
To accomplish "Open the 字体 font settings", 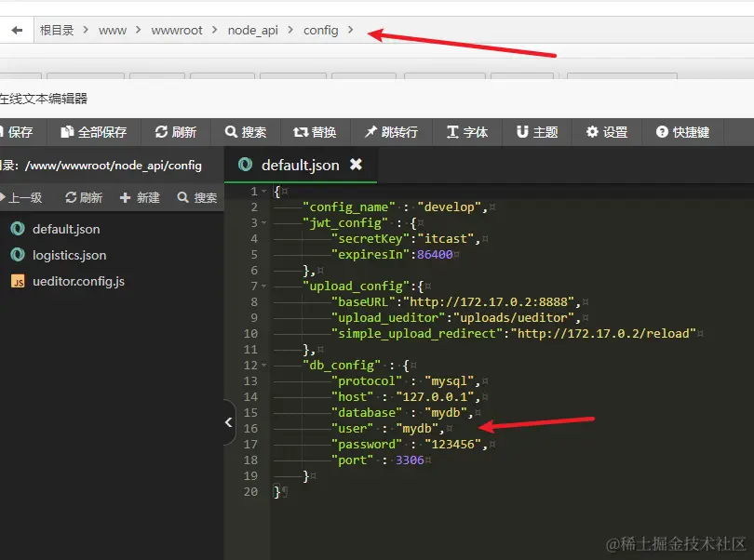I will [x=467, y=132].
